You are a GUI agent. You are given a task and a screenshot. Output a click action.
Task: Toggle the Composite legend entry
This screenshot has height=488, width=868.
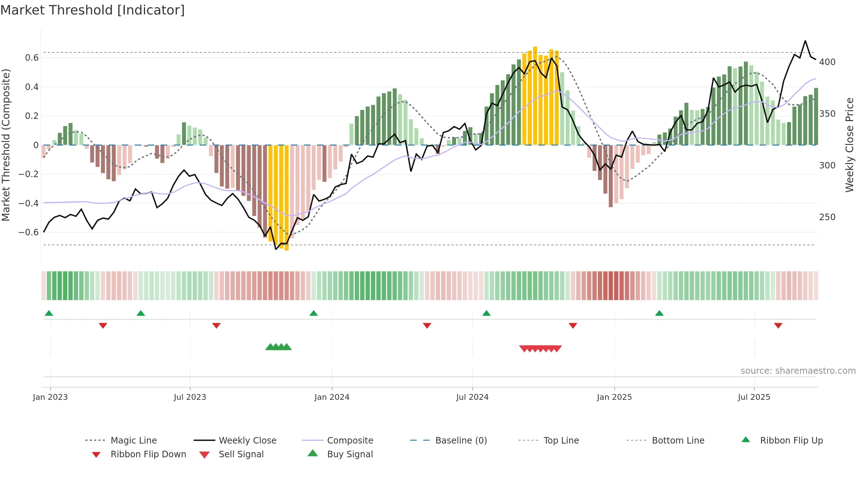337,440
